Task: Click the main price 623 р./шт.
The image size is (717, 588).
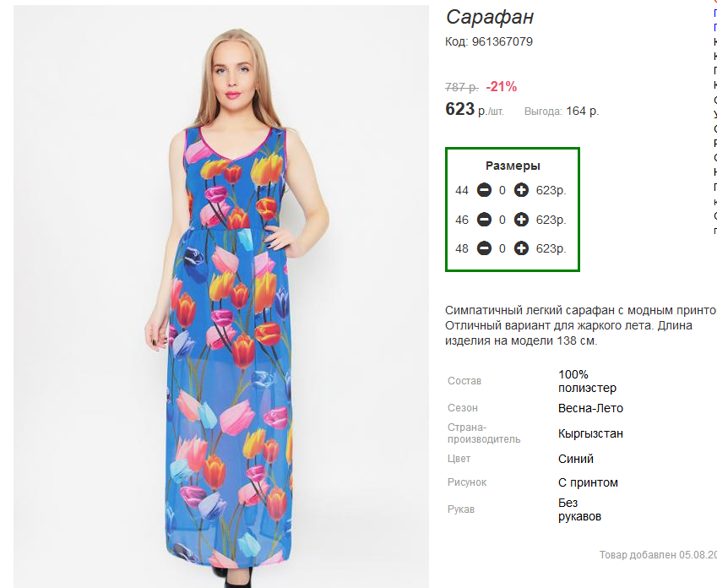Action: pyautogui.click(x=474, y=109)
